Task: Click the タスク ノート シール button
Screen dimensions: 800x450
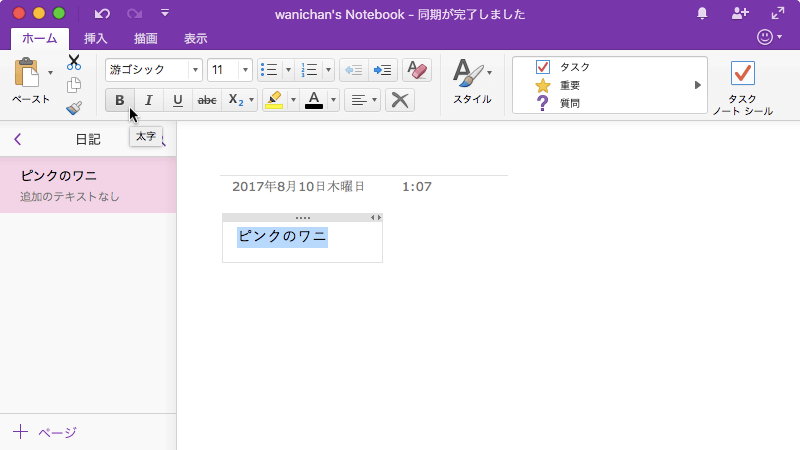Action: coord(742,88)
